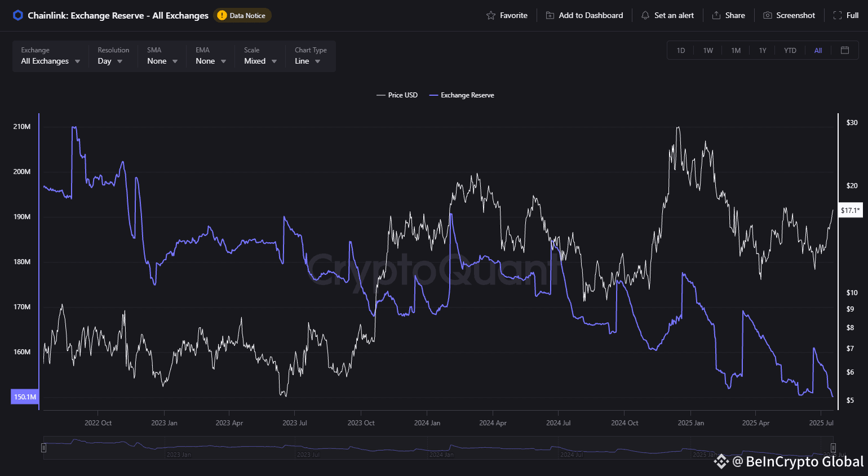Select the 1D time range
The height and width of the screenshot is (476, 868).
(681, 50)
